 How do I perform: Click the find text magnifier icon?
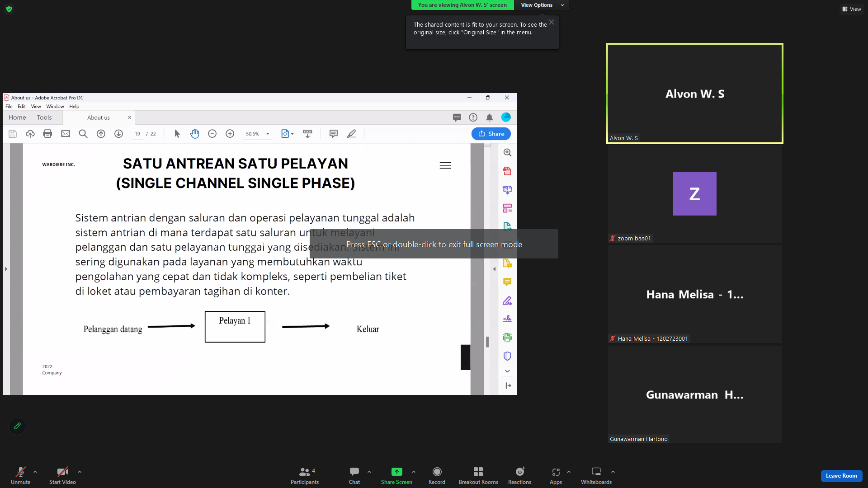coord(83,134)
